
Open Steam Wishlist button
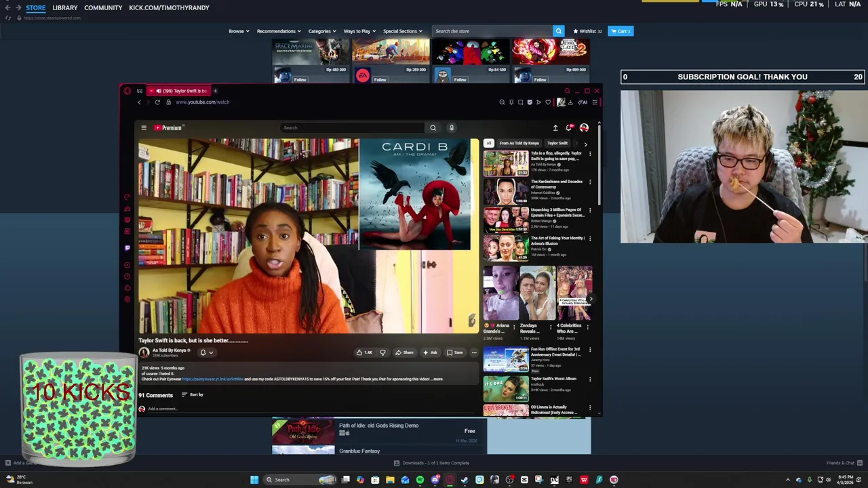587,31
